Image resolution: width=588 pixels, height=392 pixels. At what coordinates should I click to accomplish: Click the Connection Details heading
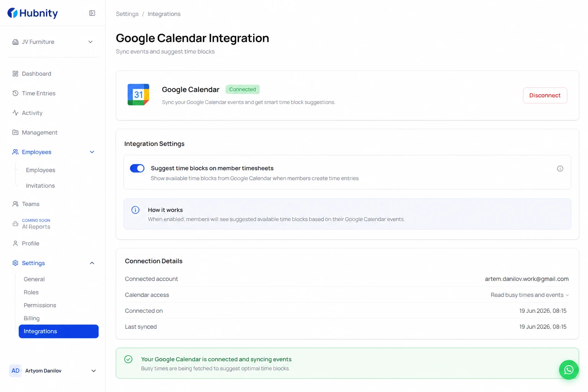click(x=154, y=261)
